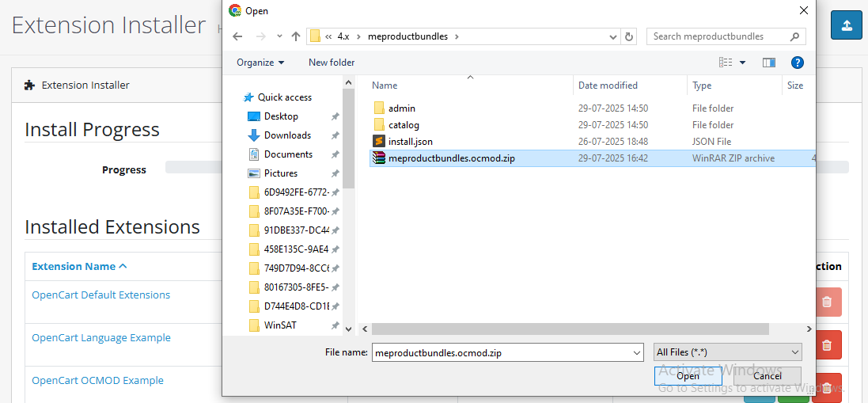Expand the address bar history dropdown

[x=614, y=36]
